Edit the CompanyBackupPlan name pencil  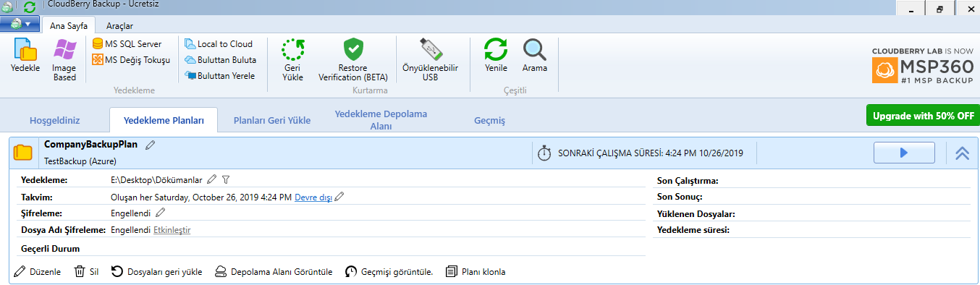[x=151, y=145]
